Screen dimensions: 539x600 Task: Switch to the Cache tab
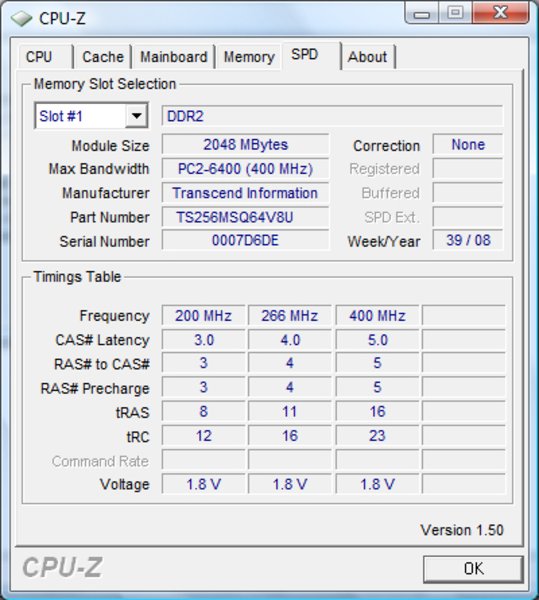[103, 57]
